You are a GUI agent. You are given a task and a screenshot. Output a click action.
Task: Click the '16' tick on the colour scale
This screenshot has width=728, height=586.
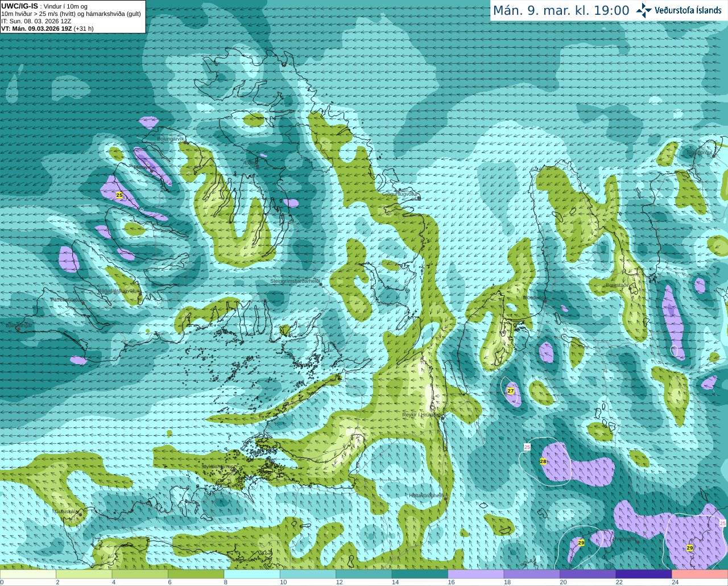pyautogui.click(x=451, y=582)
